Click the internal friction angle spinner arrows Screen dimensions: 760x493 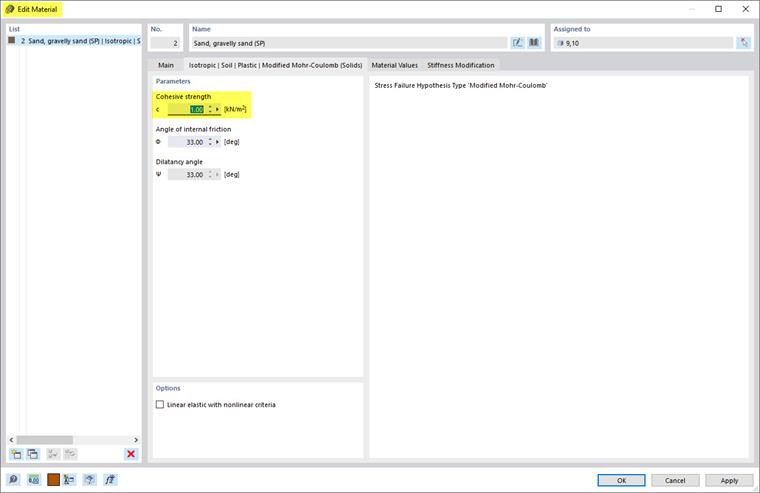(210, 142)
